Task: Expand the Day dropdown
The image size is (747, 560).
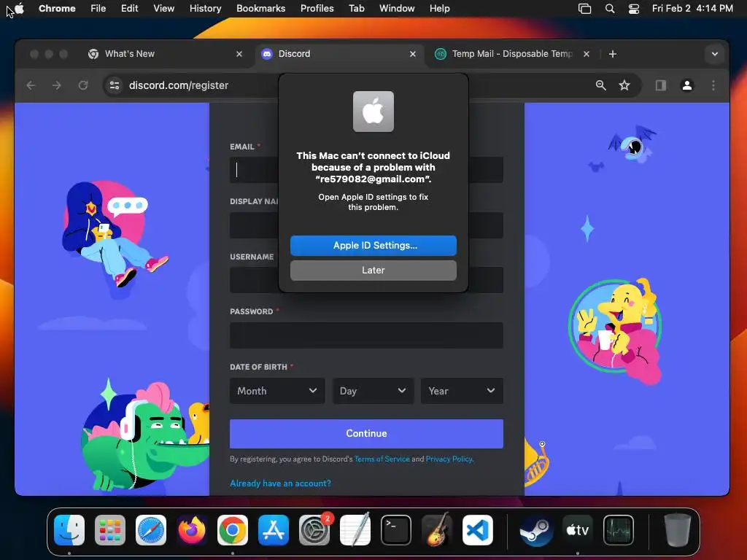Action: 373,391
